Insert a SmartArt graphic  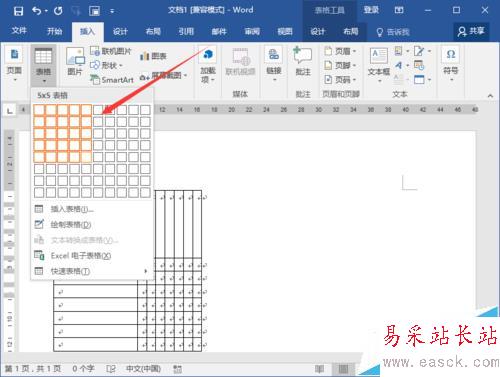click(112, 80)
